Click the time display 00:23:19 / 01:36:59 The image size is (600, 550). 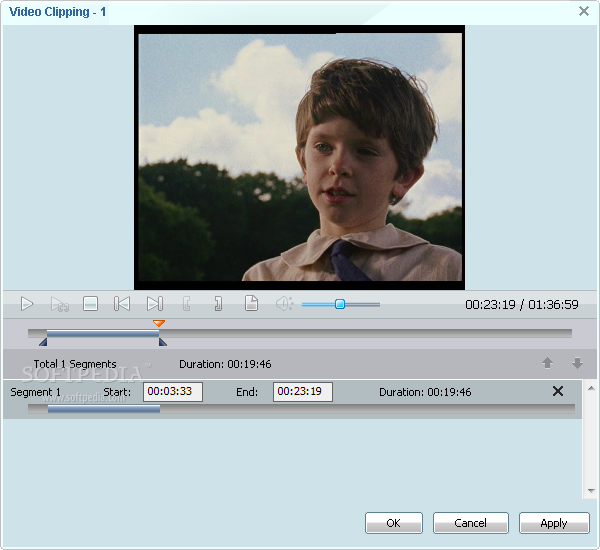tap(522, 305)
